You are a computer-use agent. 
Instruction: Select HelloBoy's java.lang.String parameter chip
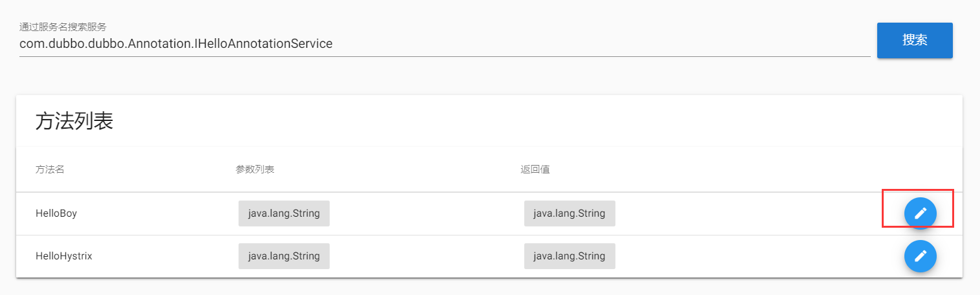click(x=284, y=213)
